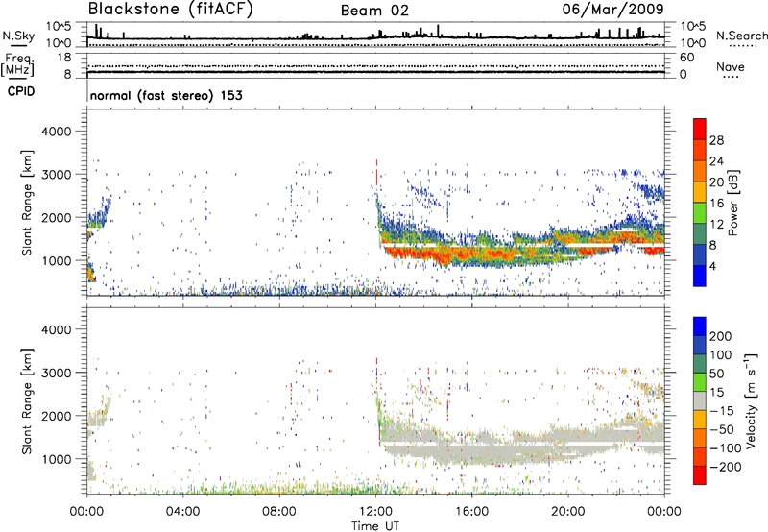Click the "-50" value on Velocity colorbar
Screen dimensions: 768x532
click(721, 429)
